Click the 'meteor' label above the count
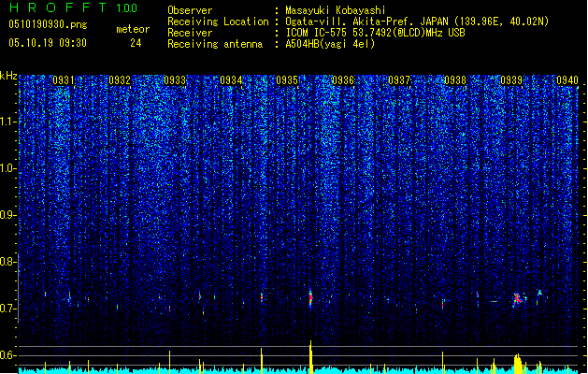The width and height of the screenshot is (588, 374). (x=133, y=29)
